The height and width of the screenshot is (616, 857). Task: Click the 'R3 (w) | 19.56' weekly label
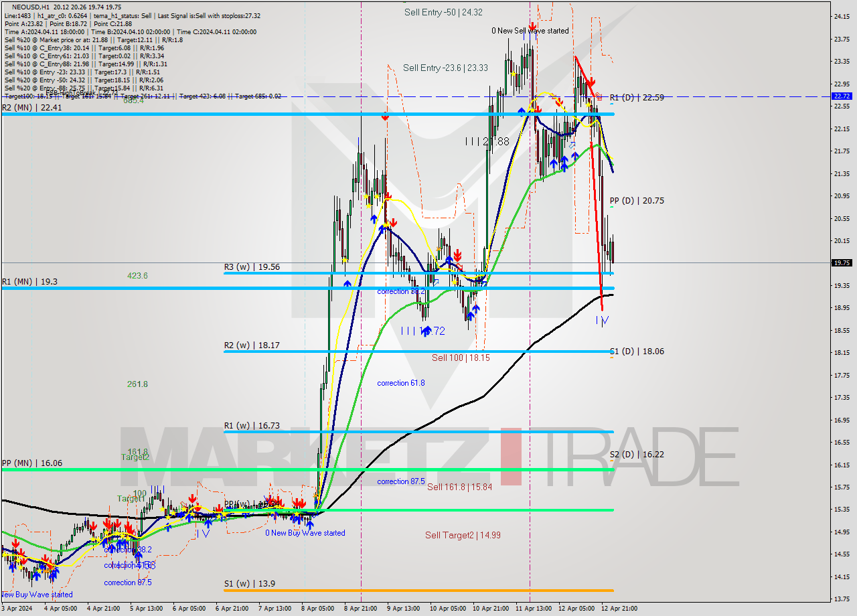(252, 266)
